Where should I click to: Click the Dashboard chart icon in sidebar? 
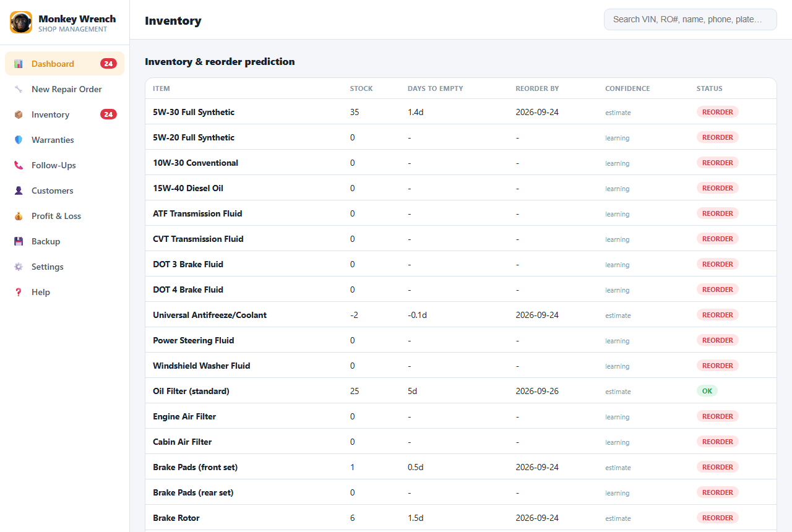tap(19, 64)
